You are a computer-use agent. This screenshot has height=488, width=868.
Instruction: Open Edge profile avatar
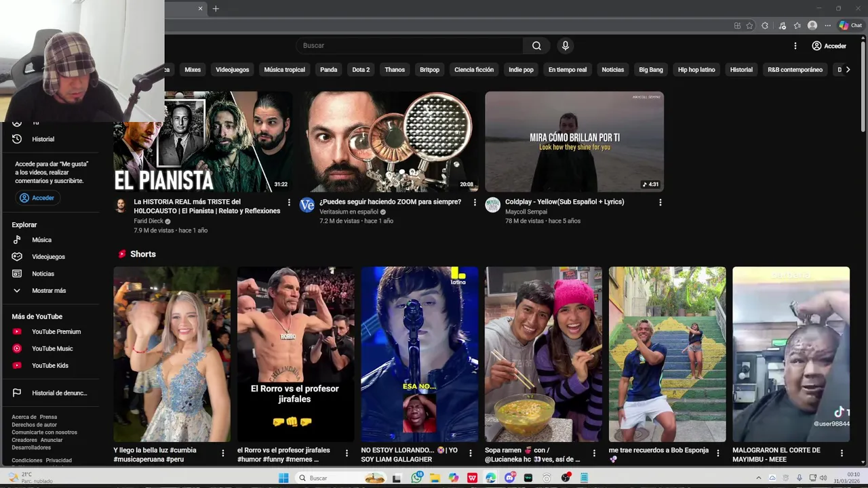(x=812, y=26)
